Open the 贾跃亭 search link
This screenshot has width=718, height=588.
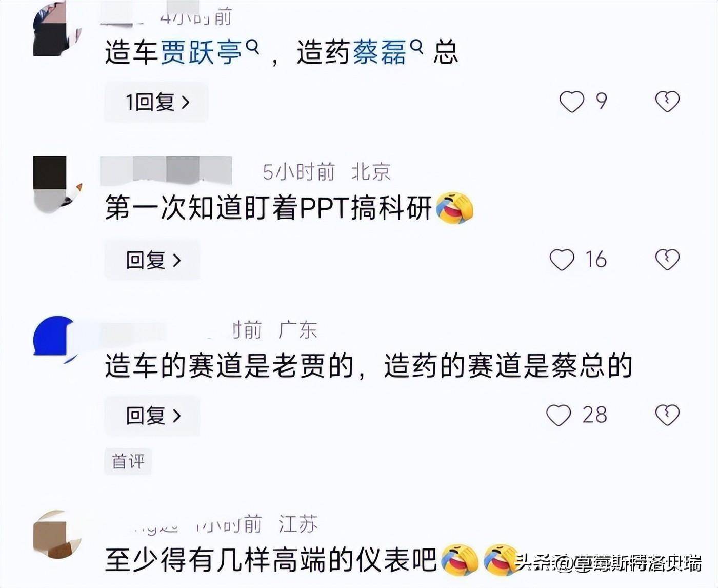pyautogui.click(x=201, y=52)
